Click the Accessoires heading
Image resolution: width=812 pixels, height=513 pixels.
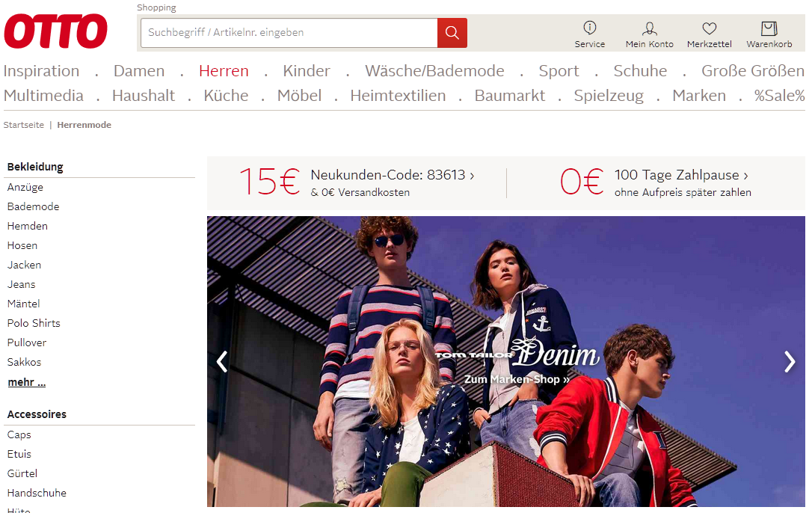tap(37, 414)
